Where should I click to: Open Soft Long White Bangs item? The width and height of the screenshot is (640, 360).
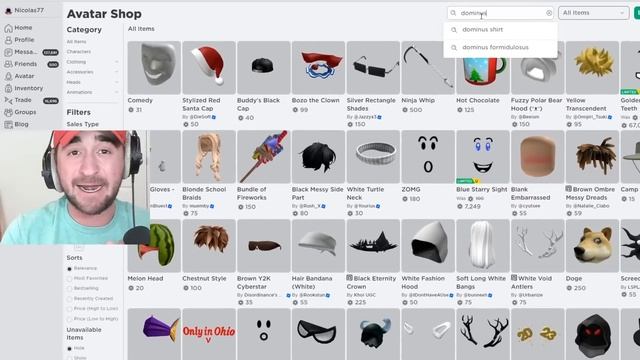click(x=482, y=246)
